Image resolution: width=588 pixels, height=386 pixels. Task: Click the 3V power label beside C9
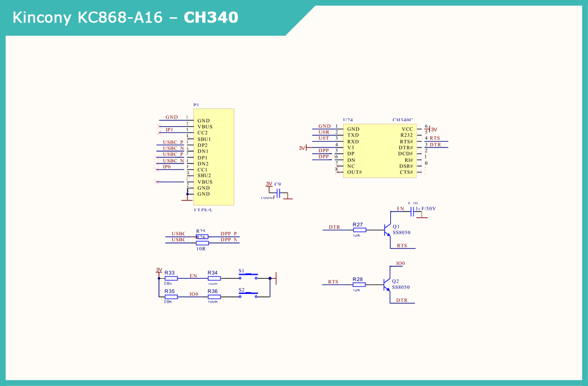[x=269, y=184]
